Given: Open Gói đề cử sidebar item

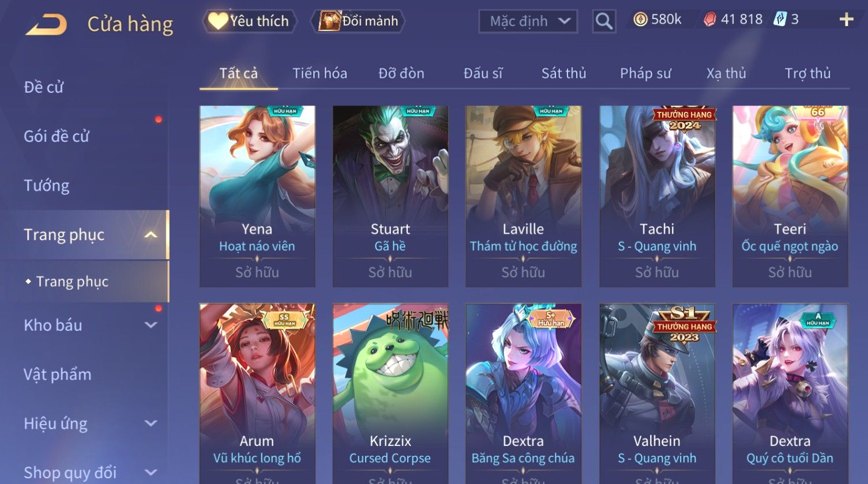Looking at the screenshot, I should [57, 136].
